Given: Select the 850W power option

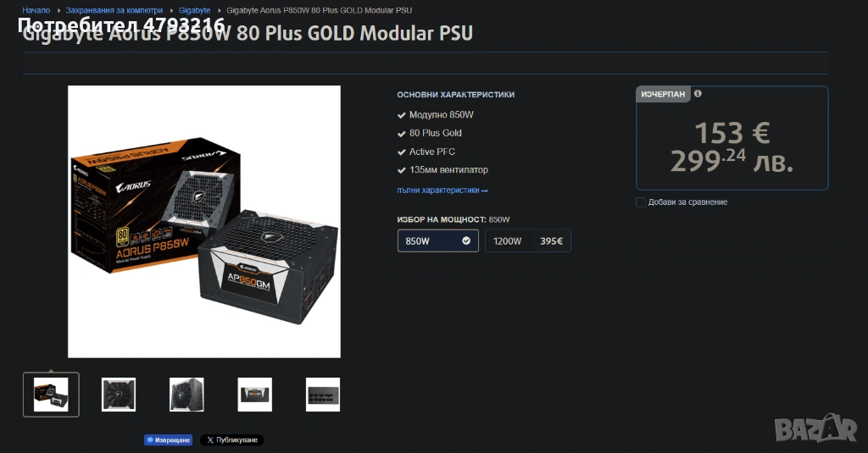Looking at the screenshot, I should click(x=438, y=240).
